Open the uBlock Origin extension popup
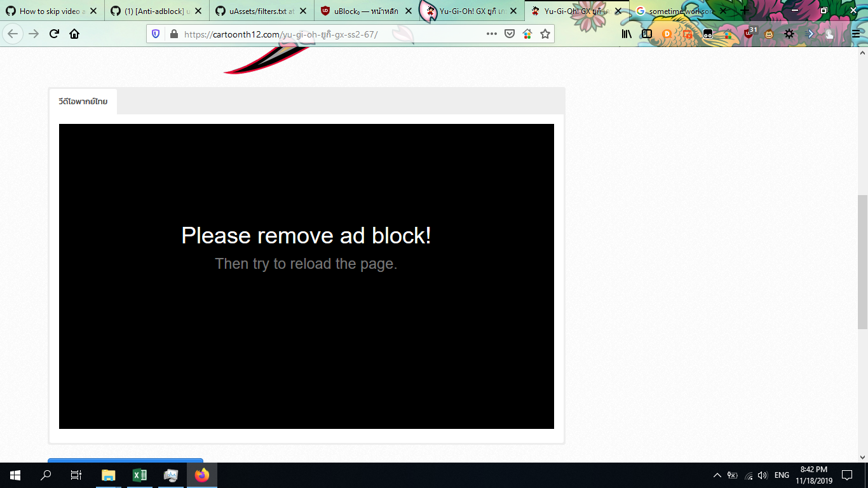 pyautogui.click(x=749, y=34)
